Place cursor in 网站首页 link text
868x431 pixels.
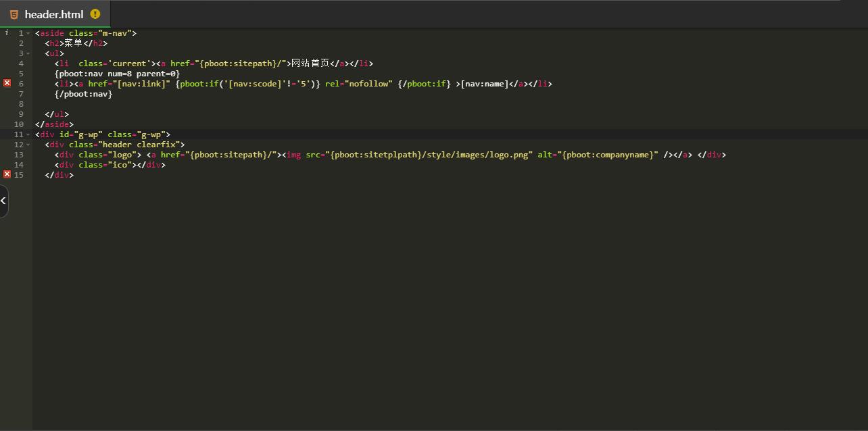[x=310, y=64]
